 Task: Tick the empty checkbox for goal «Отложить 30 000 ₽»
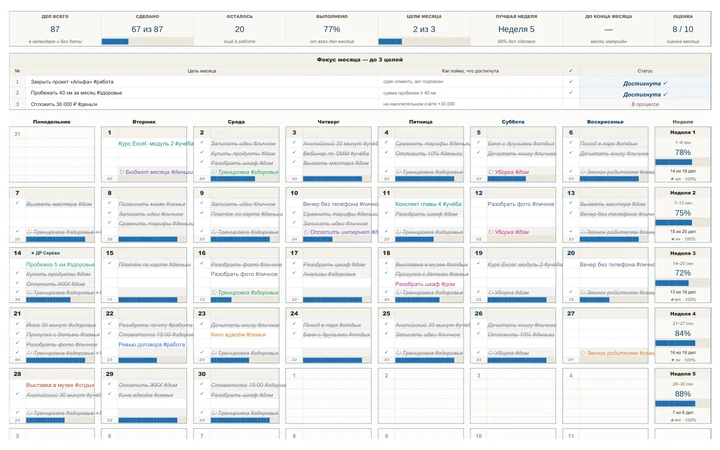pyautogui.click(x=571, y=104)
